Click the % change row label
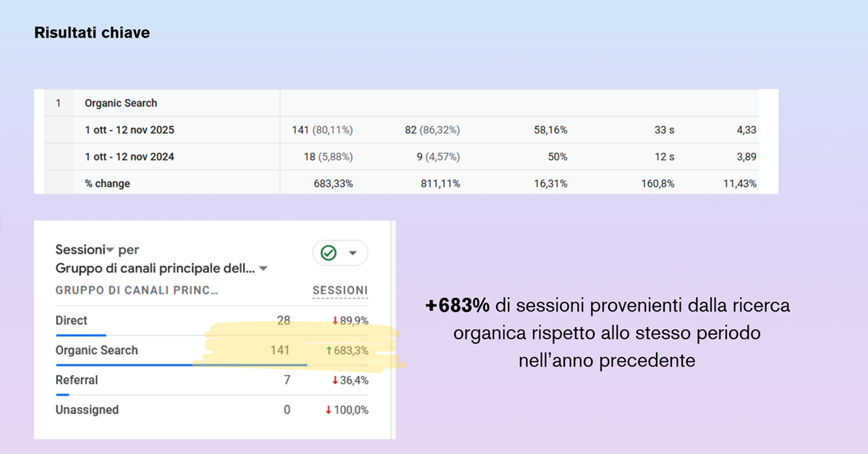868x454 pixels. pyautogui.click(x=107, y=184)
